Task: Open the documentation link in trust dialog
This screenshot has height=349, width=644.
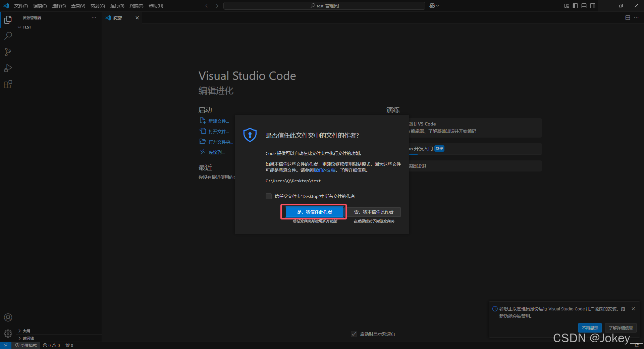Action: (324, 170)
